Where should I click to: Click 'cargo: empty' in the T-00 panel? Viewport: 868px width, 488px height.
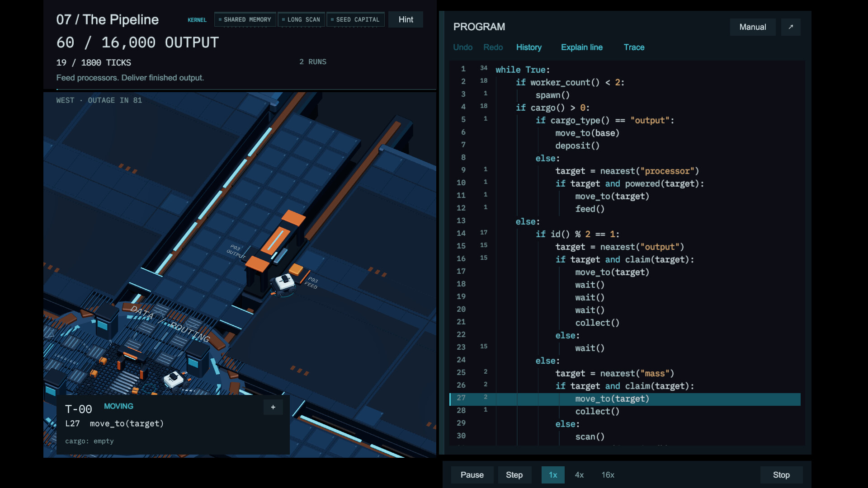click(90, 441)
